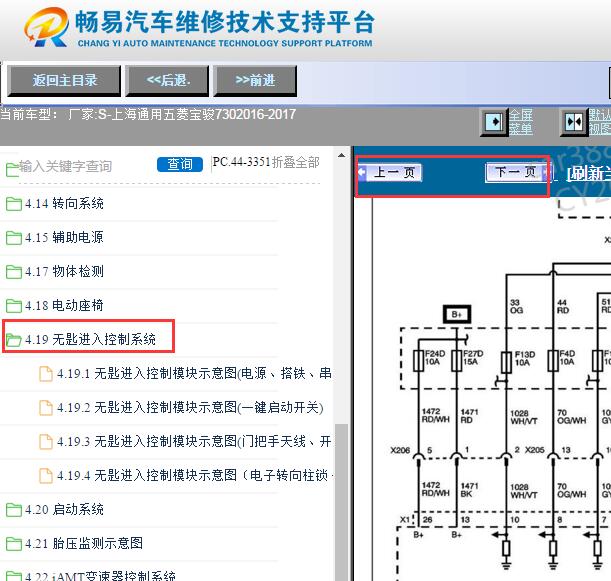
Task: Open the 全屏菜单 link
Action: click(521, 122)
